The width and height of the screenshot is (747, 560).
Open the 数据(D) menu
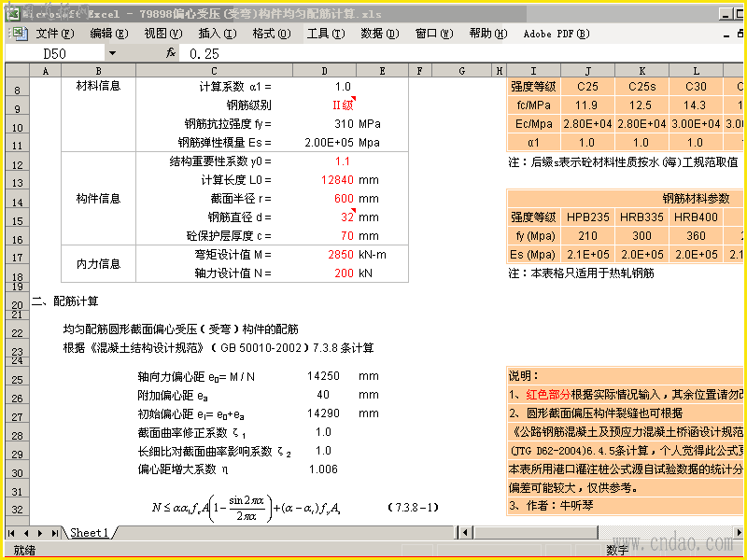[x=379, y=34]
